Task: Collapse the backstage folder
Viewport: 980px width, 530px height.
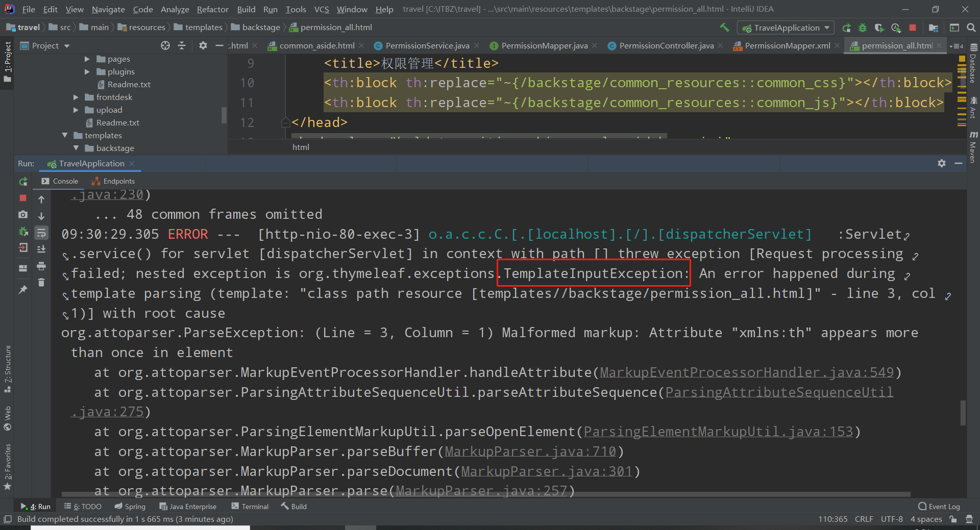Action: tap(76, 148)
